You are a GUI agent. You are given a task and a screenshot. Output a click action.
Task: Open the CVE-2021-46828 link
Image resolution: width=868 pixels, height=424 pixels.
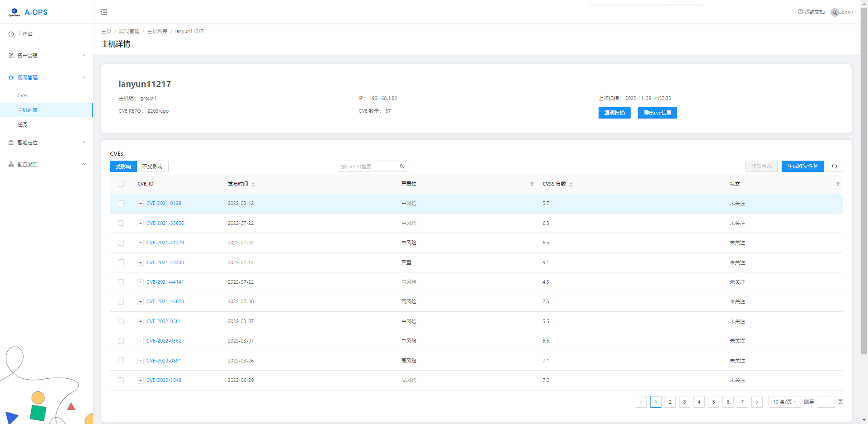click(165, 301)
